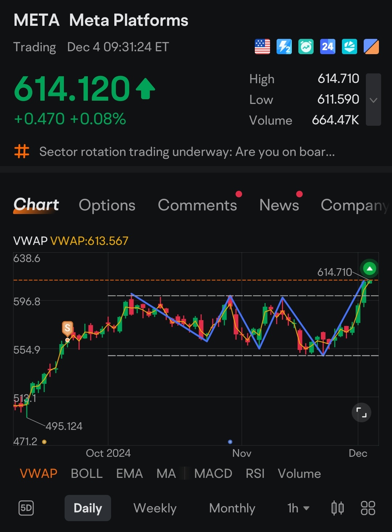Tap the Volume 664.47K value
392x532 pixels.
point(335,120)
